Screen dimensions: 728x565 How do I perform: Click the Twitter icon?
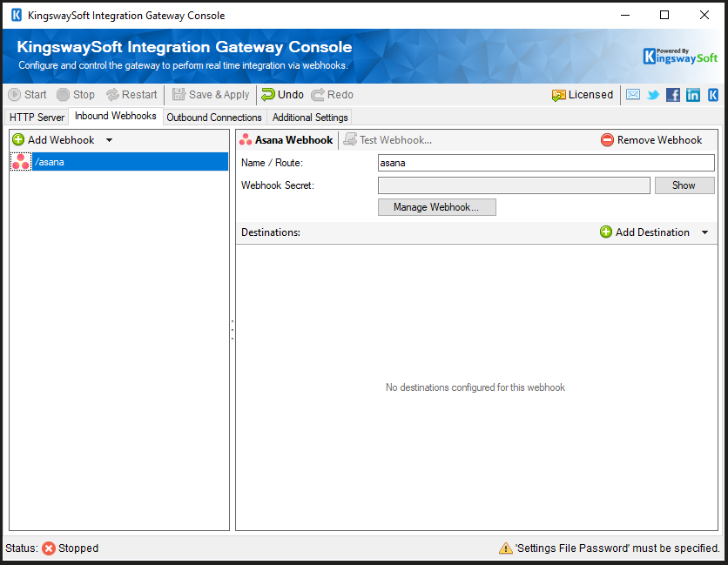point(653,95)
